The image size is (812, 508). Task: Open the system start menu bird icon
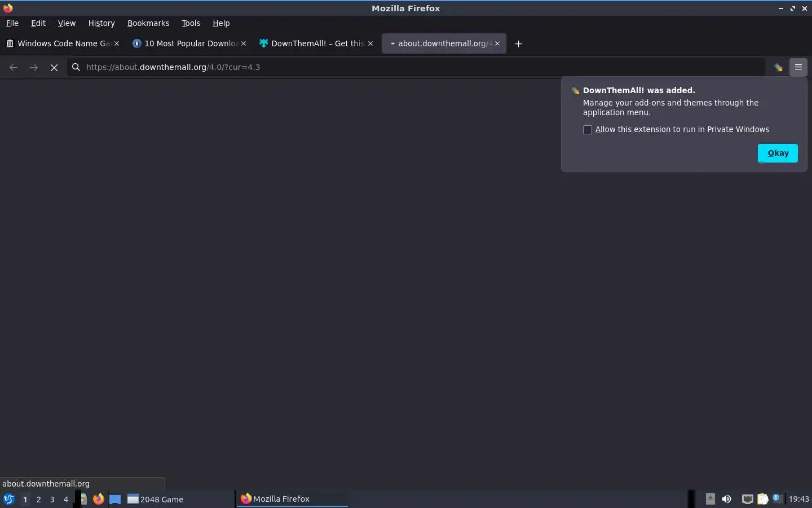(8, 499)
